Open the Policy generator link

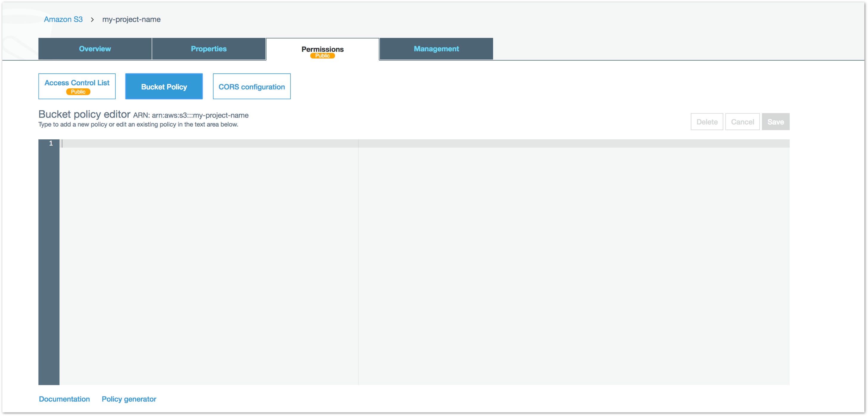click(x=129, y=399)
